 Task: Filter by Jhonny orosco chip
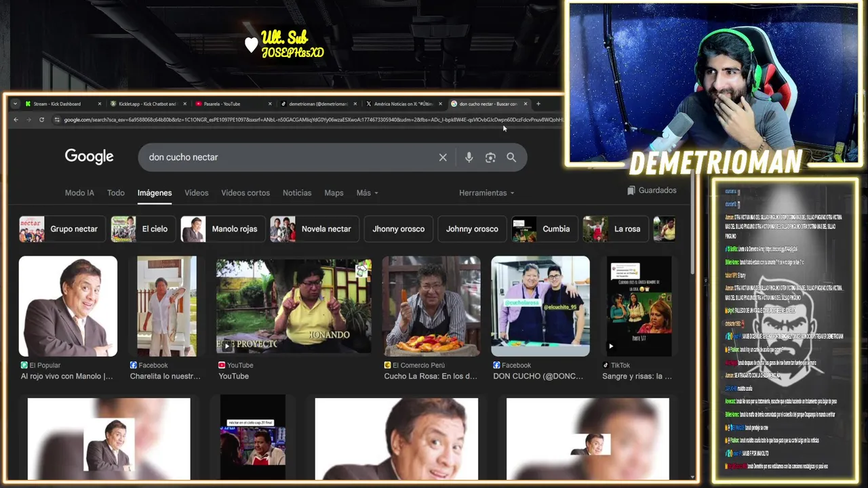coord(399,229)
